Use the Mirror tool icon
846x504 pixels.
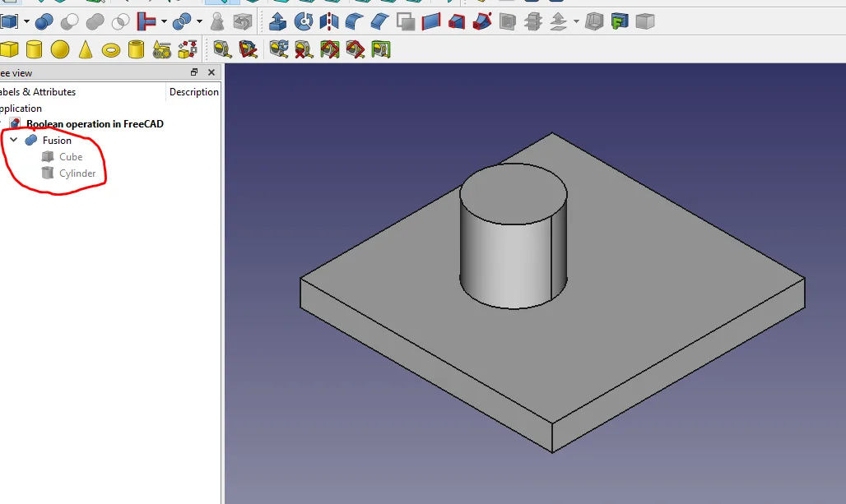329,21
